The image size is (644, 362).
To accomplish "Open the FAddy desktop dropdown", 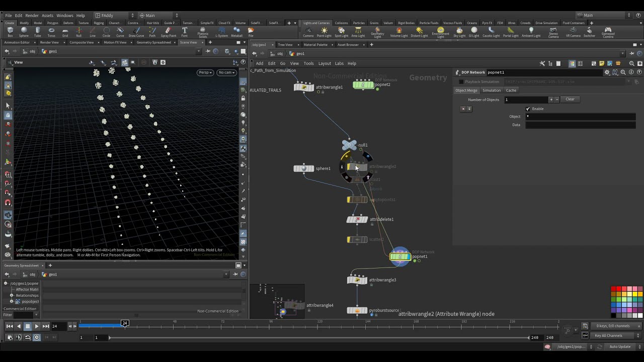I will (x=115, y=16).
